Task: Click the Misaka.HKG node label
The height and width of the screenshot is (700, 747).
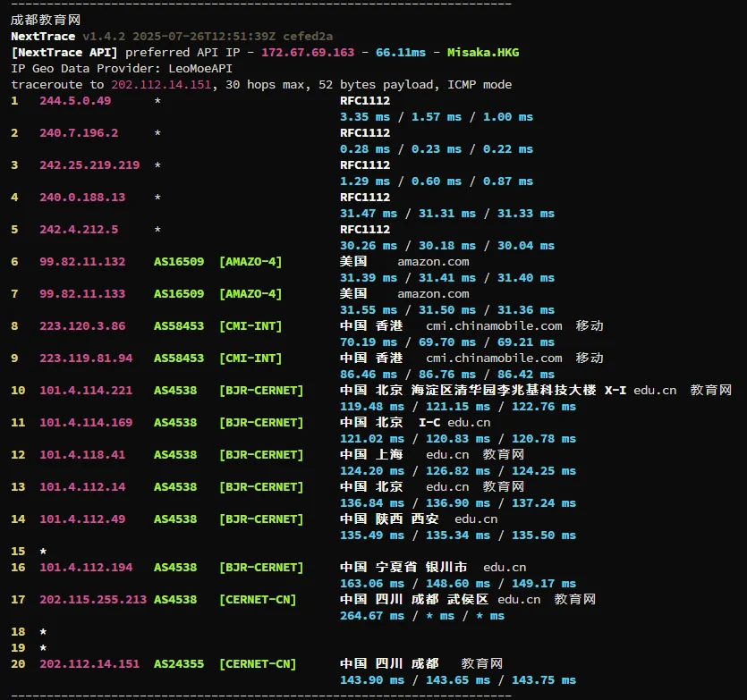Action: (x=483, y=53)
